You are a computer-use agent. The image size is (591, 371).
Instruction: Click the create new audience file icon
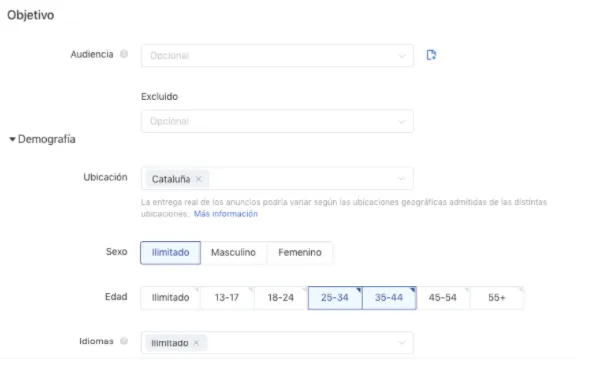coord(431,55)
